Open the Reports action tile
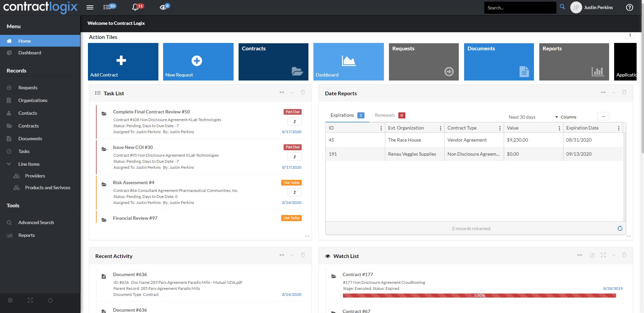 pos(574,62)
